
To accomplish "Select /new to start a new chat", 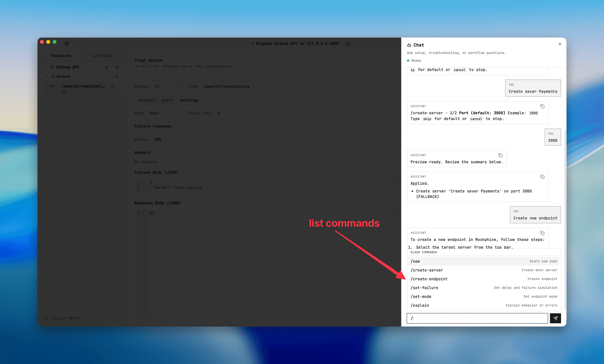I will (x=415, y=261).
